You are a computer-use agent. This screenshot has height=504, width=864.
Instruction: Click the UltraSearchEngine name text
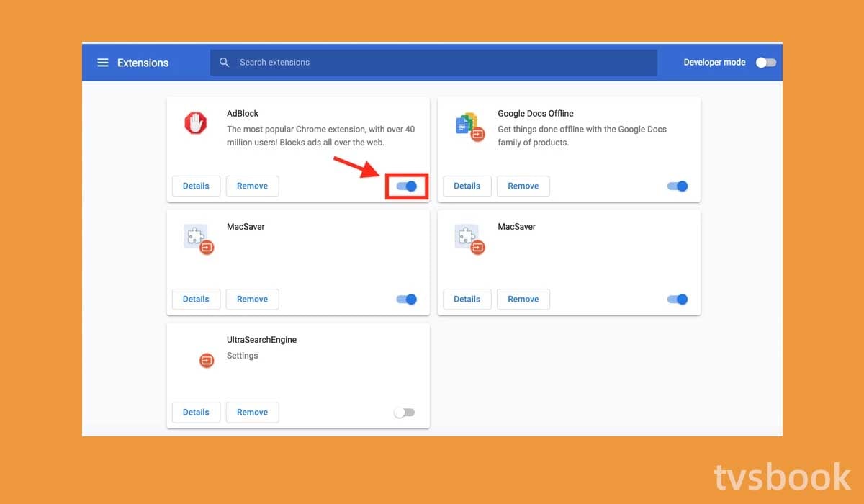coord(261,340)
